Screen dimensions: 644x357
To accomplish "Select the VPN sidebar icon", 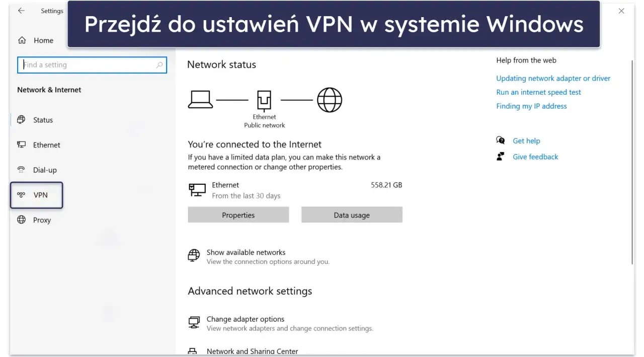I will click(x=20, y=195).
